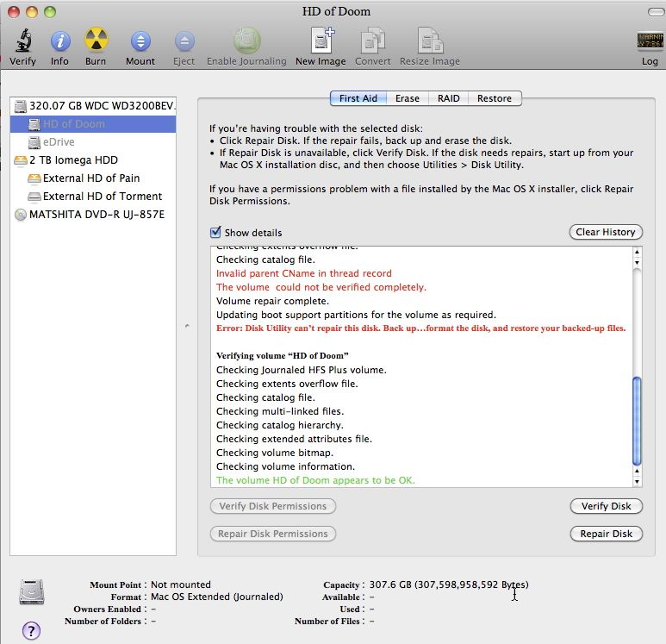Screen dimensions: 666x644
Task: Click the 'Invalid parent CName in thread record' line
Action: click(303, 273)
